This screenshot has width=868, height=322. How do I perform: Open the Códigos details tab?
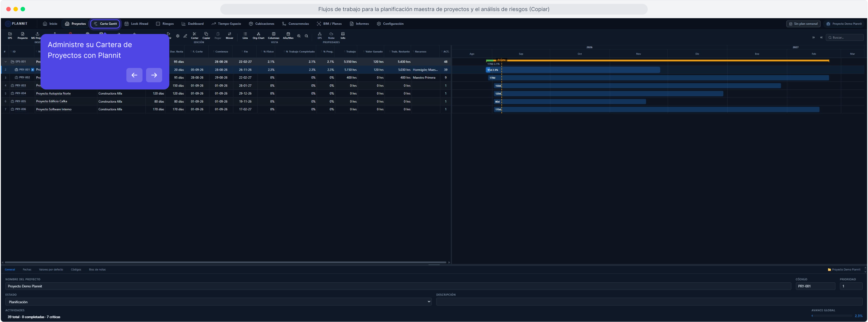(x=76, y=270)
